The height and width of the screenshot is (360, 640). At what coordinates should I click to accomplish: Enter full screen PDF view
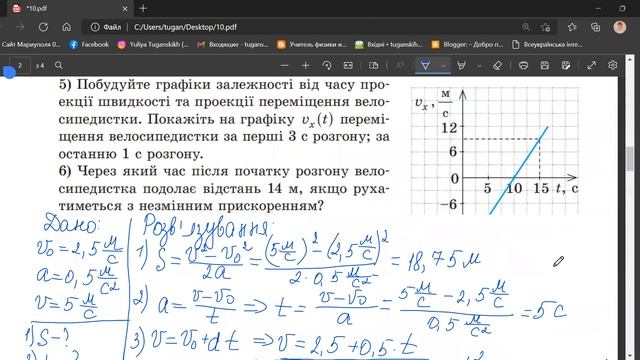(591, 65)
